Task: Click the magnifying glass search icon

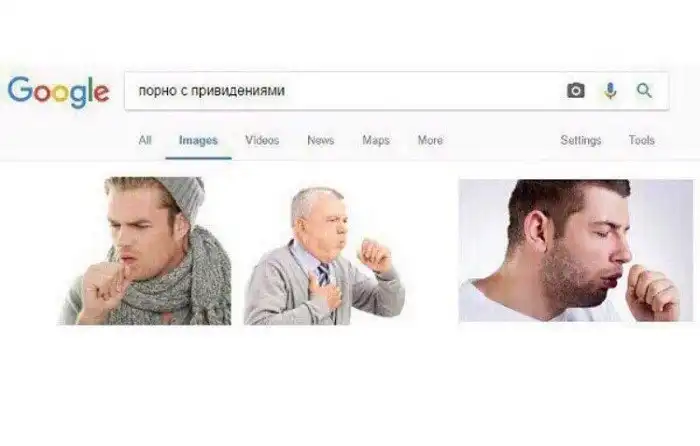Action: [644, 91]
